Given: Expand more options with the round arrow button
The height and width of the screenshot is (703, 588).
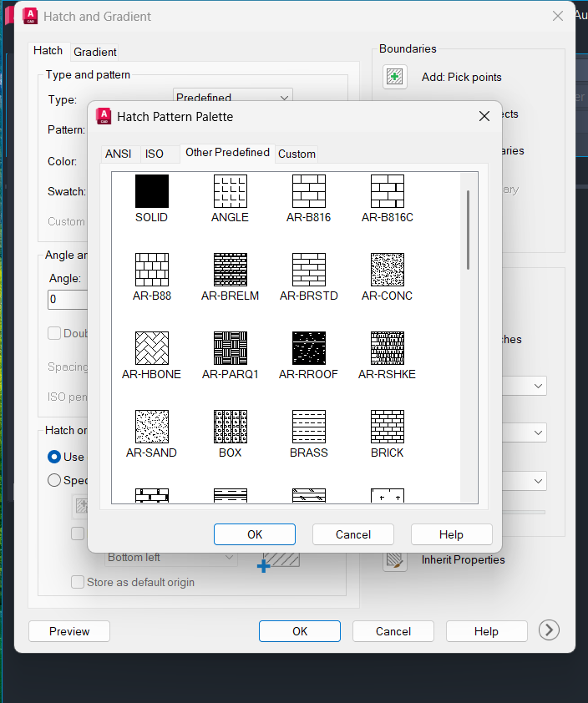Looking at the screenshot, I should [549, 630].
